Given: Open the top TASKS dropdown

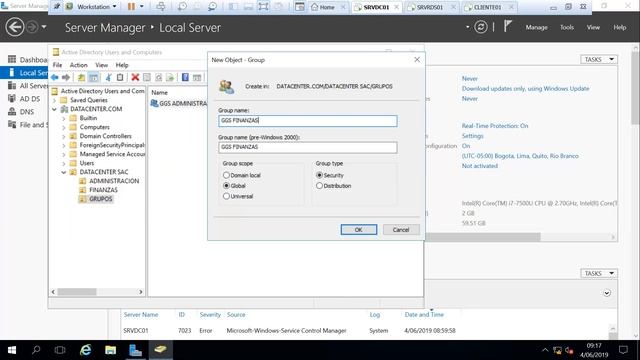Looking at the screenshot, I should (598, 59).
